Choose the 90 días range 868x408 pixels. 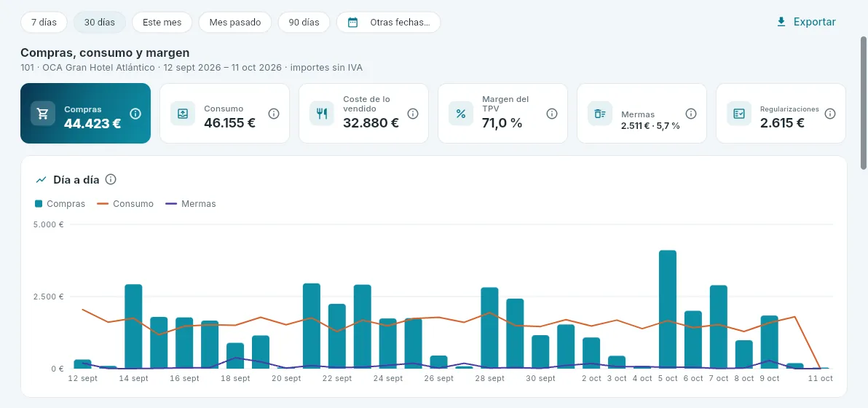tap(304, 22)
